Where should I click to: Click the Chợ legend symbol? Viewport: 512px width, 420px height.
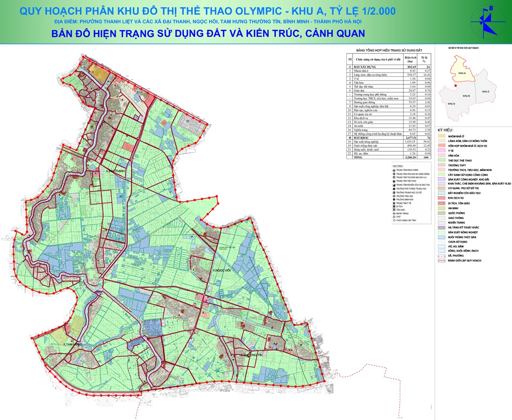pyautogui.click(x=393, y=217)
